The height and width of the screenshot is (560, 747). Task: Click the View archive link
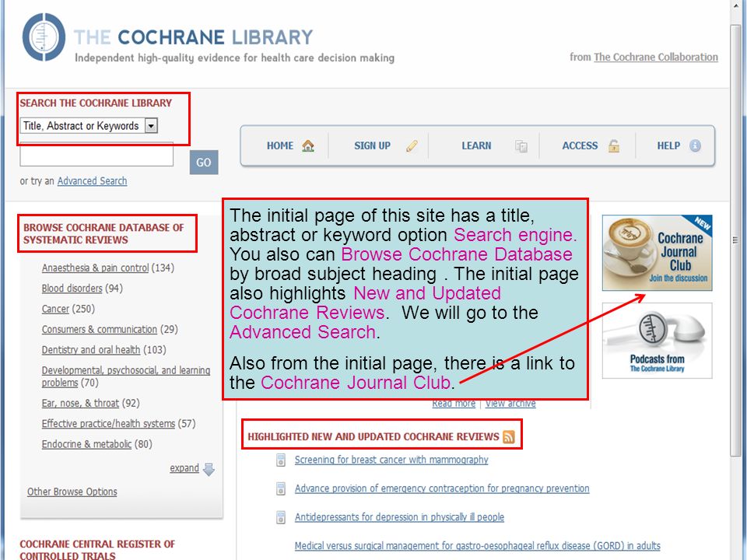[510, 404]
